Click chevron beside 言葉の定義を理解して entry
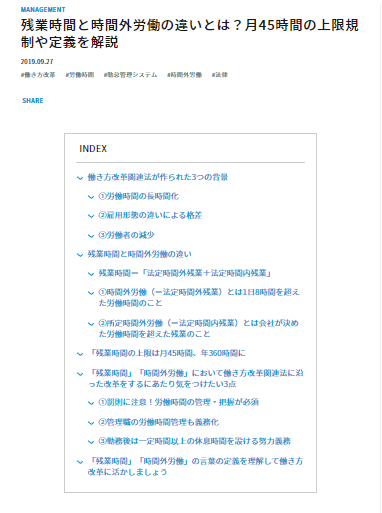 (x=80, y=462)
